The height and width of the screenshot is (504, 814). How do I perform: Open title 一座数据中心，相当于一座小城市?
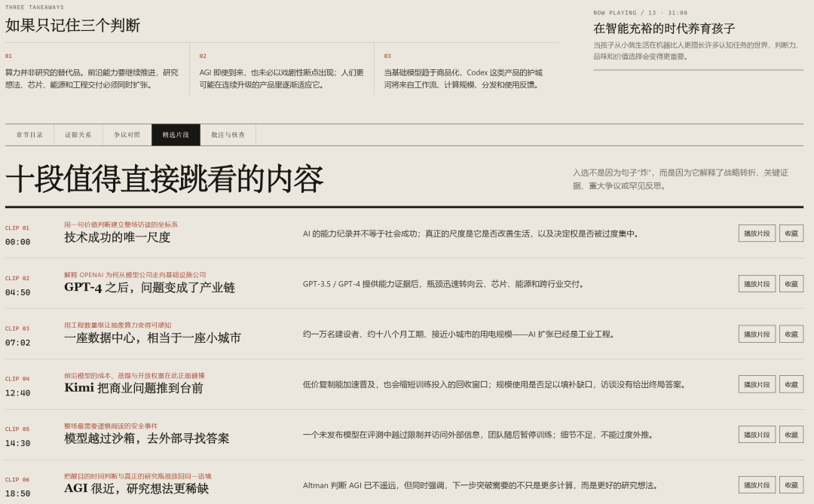(152, 338)
